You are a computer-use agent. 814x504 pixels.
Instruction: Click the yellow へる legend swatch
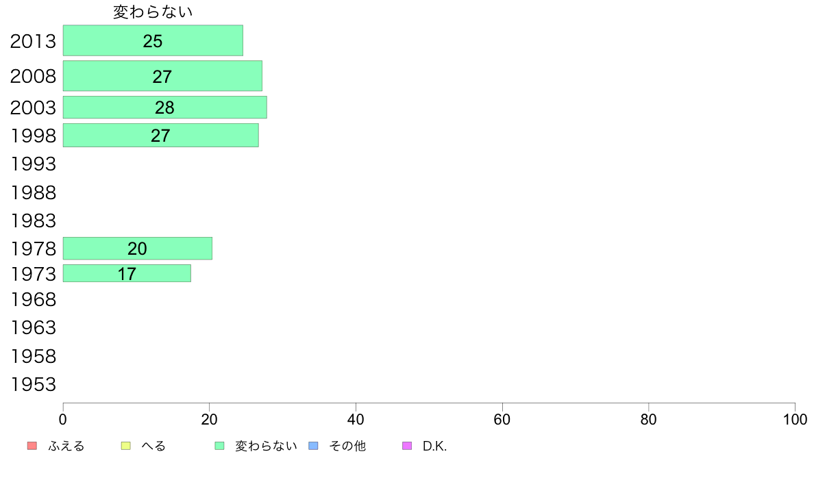click(x=125, y=446)
